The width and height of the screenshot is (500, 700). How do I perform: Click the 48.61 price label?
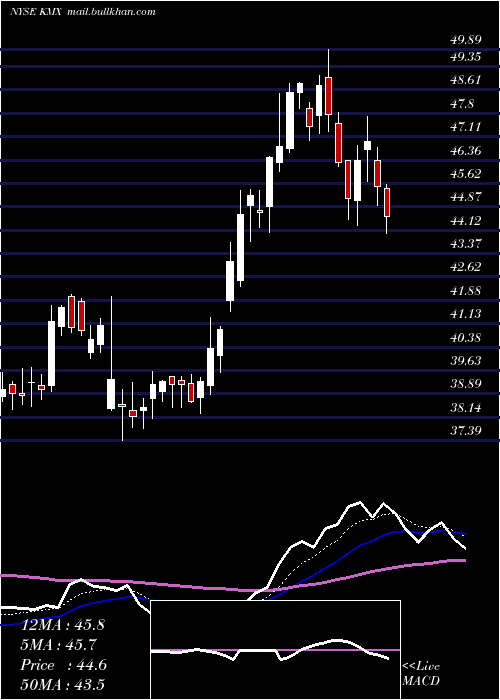pos(465,80)
